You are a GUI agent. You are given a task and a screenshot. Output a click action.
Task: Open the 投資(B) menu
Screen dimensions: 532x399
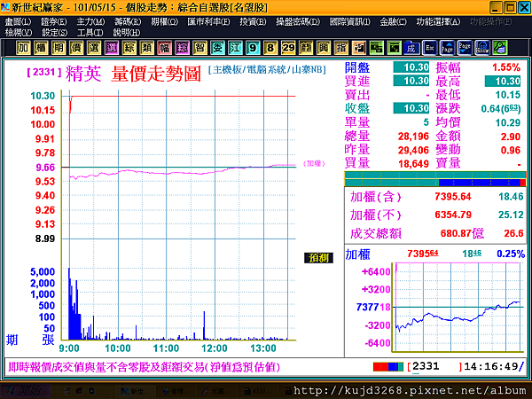[253, 21]
